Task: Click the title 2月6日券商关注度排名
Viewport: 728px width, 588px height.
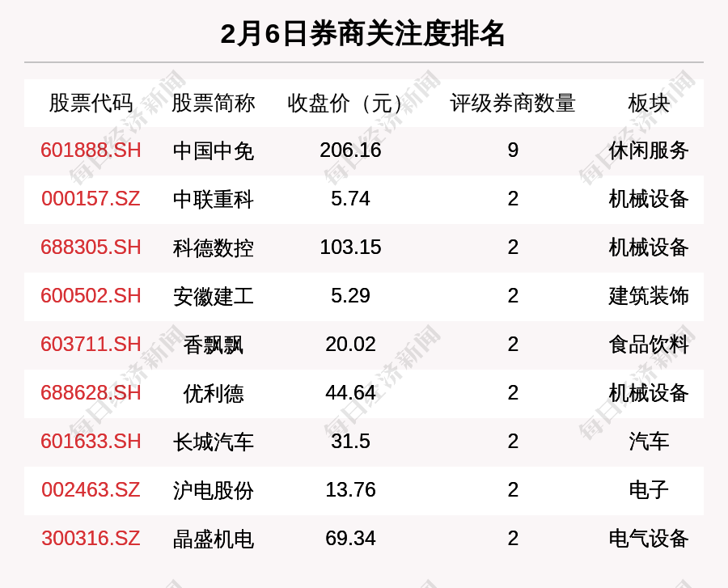Action: 362,33
